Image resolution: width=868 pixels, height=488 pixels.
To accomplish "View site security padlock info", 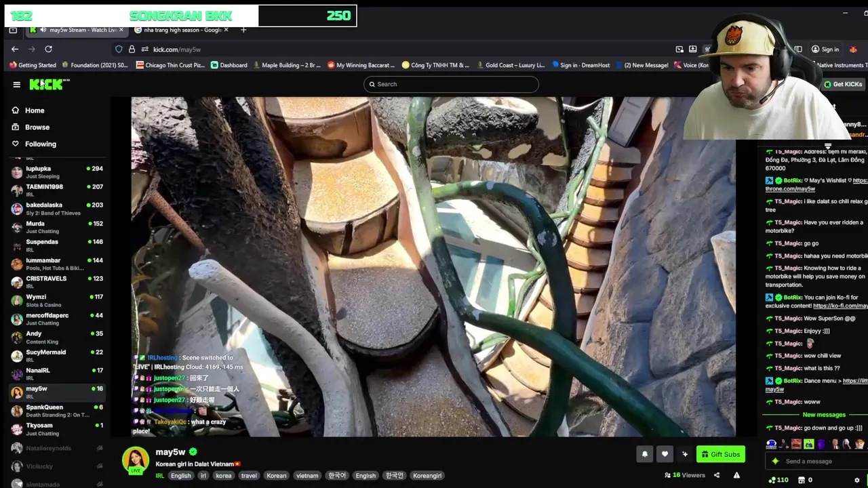I will click(x=132, y=49).
